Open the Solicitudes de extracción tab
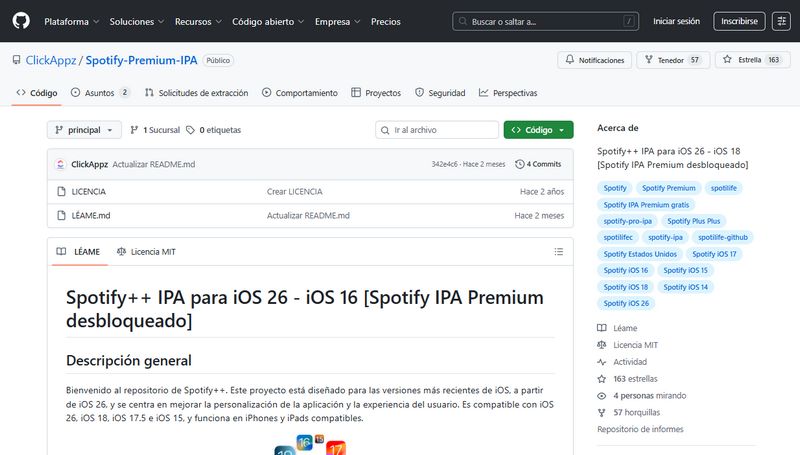 pos(196,93)
